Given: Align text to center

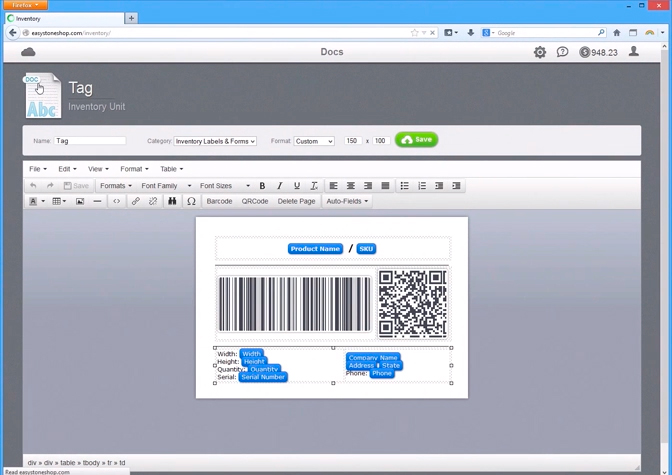Looking at the screenshot, I should (x=350, y=186).
